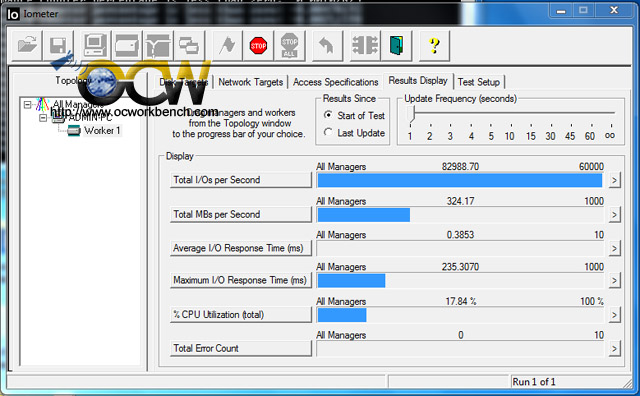The height and width of the screenshot is (396, 640).
Task: Expand details arrow for Total I/Os per Second
Action: pyautogui.click(x=614, y=180)
